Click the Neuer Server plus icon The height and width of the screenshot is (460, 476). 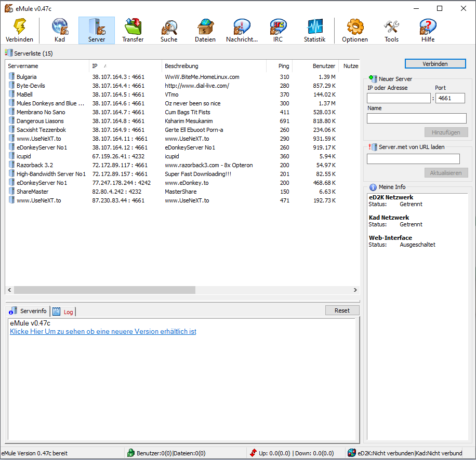[x=373, y=78]
